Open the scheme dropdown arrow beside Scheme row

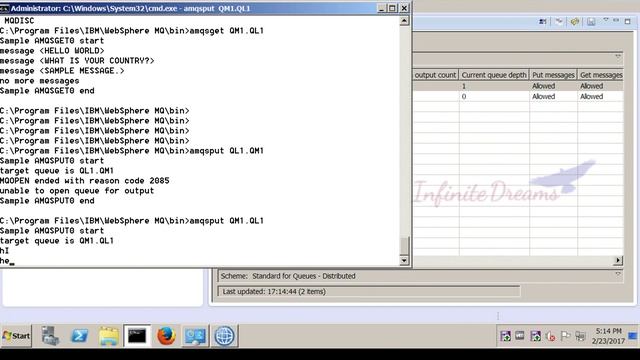click(618, 275)
